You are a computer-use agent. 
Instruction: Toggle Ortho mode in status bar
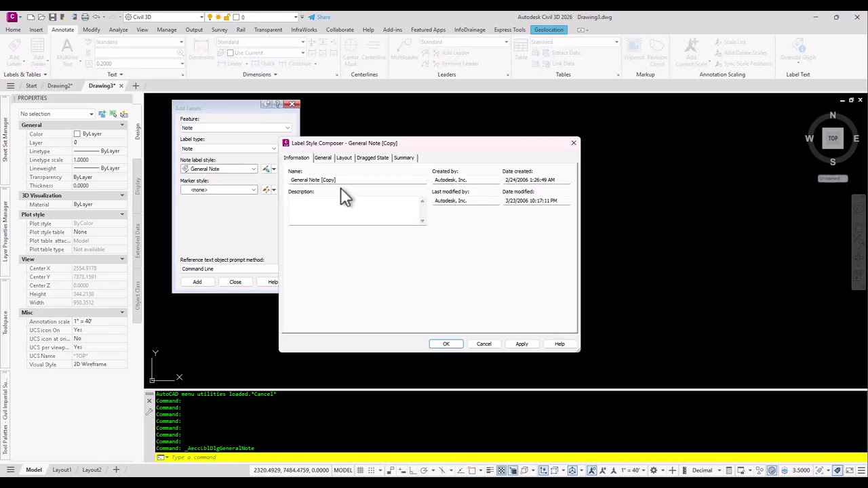coord(412,470)
